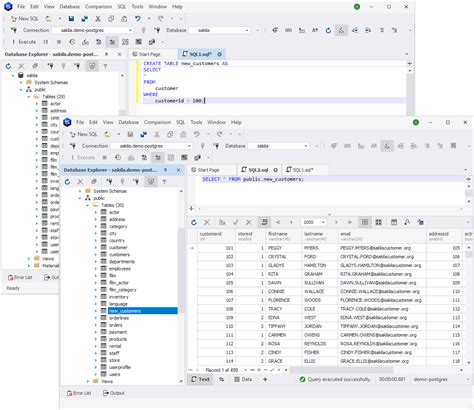
Task: Expand the customer table node
Action: tap(96, 247)
